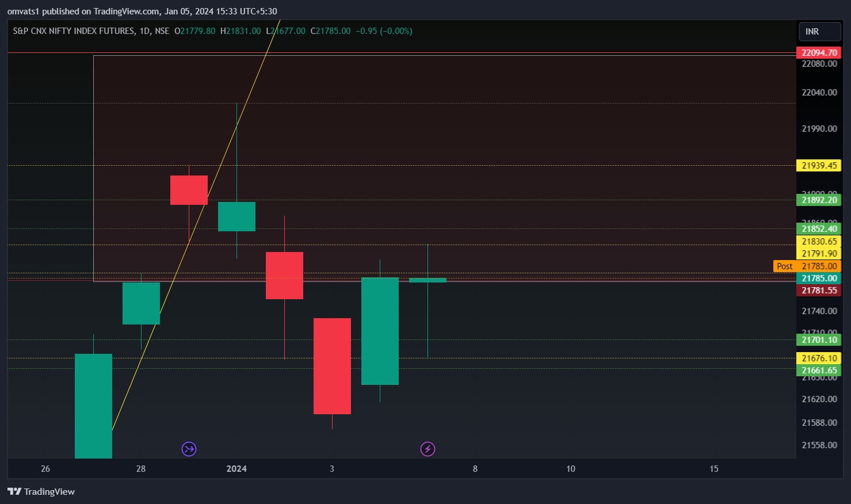The width and height of the screenshot is (851, 504).
Task: Select the 22094.70 red price label
Action: pos(819,53)
